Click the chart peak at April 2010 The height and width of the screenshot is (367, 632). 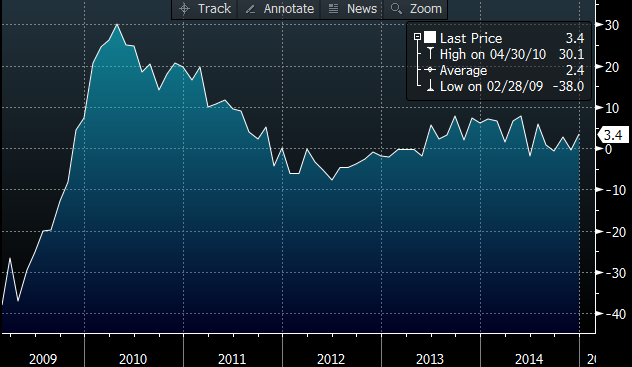(x=117, y=25)
